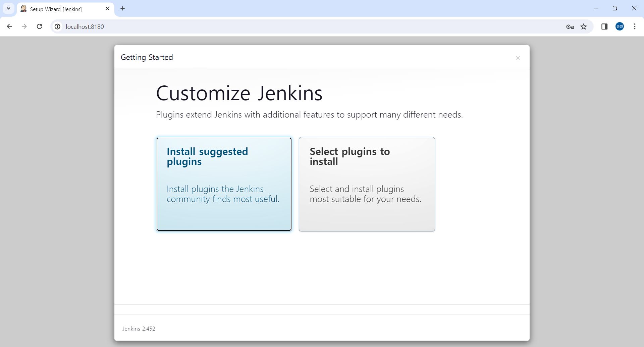
Task: Click Install suggested plugins card
Action: (224, 184)
